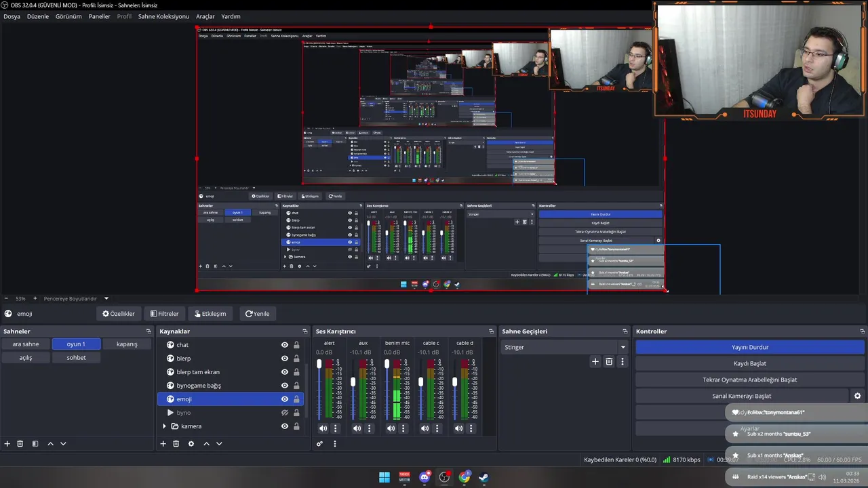Open Özellikler for the emoji source

click(119, 314)
